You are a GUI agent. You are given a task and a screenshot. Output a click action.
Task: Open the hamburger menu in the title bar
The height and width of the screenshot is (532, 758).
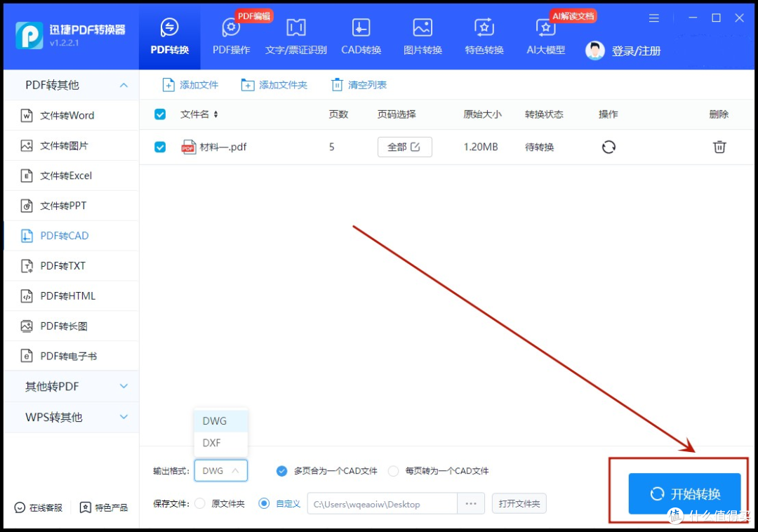pyautogui.click(x=654, y=18)
